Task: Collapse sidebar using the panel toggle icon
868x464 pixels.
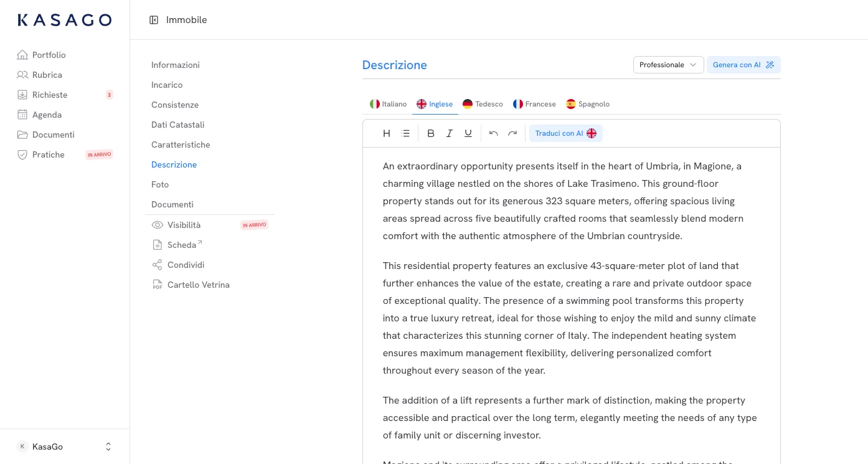Action: click(x=154, y=20)
